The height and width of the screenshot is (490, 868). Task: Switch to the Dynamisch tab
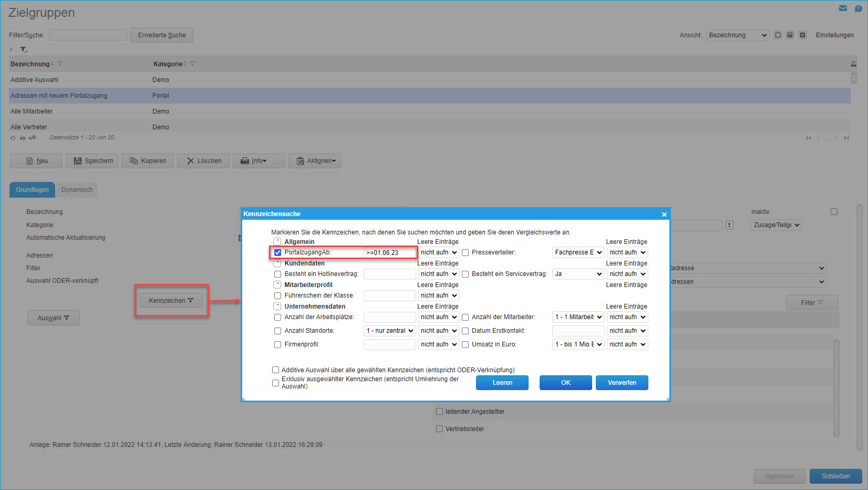coord(77,190)
